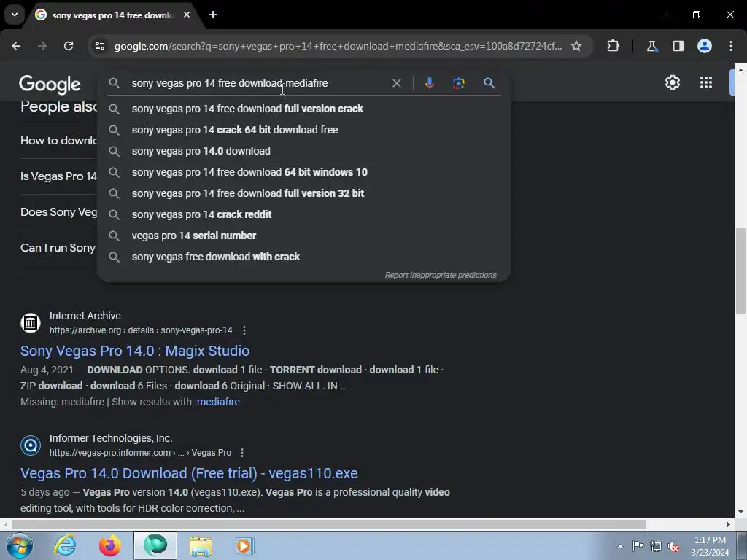Launch Firefox from the taskbar
747x560 pixels.
(110, 545)
